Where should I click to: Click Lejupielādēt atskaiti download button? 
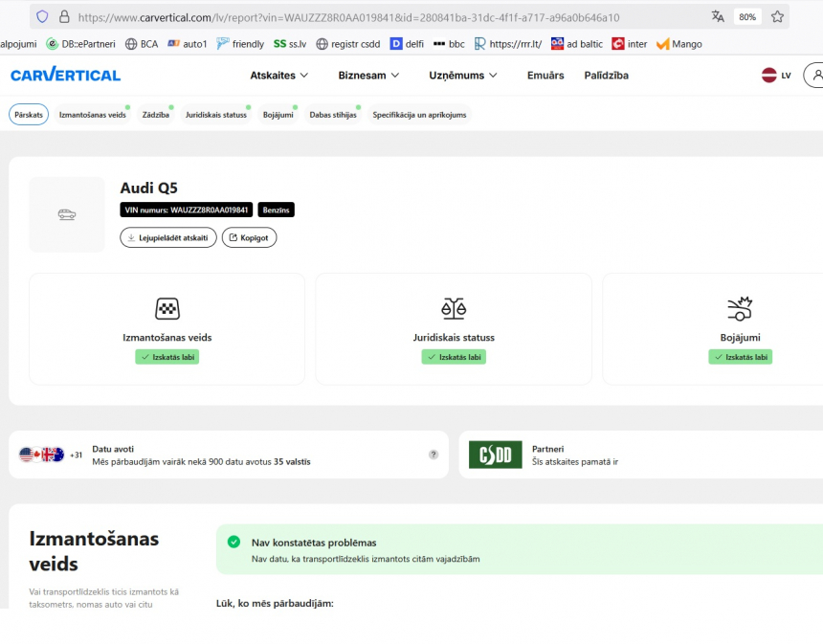(168, 237)
